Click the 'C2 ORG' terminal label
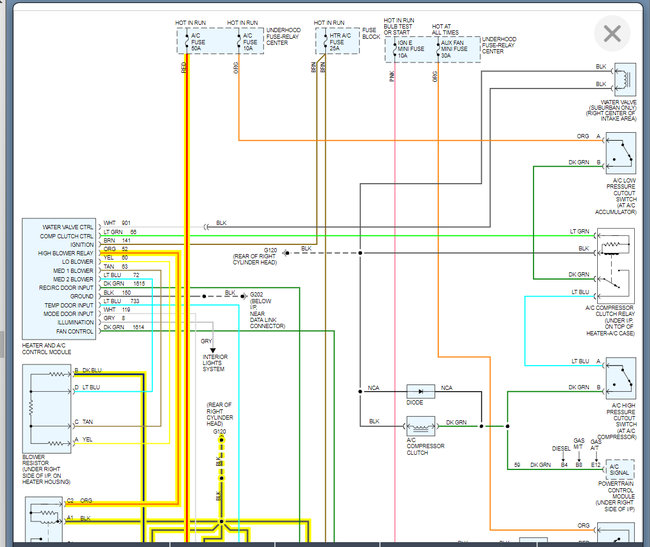 pos(80,501)
